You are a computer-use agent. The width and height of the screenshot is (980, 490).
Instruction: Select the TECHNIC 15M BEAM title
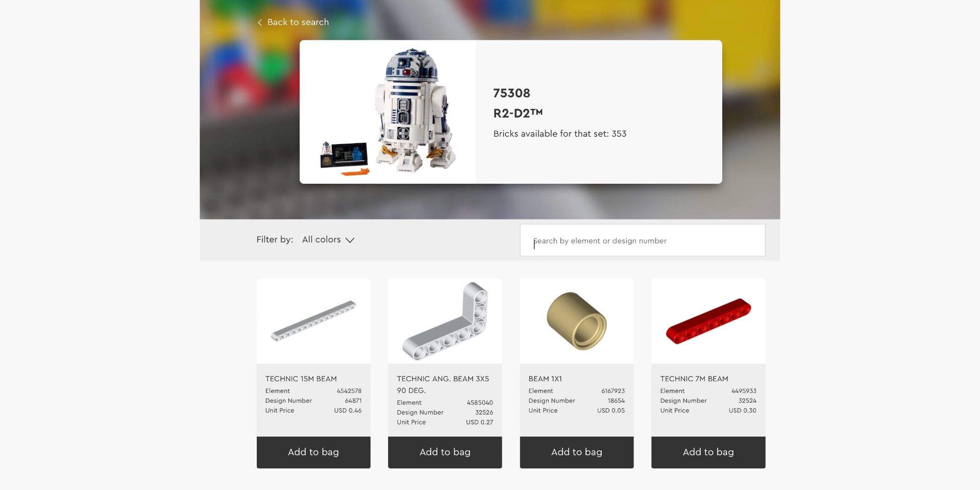tap(301, 379)
